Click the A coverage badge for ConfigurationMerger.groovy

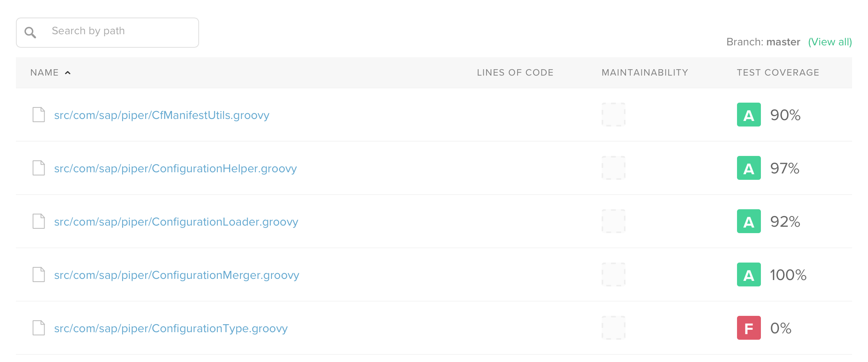click(749, 274)
